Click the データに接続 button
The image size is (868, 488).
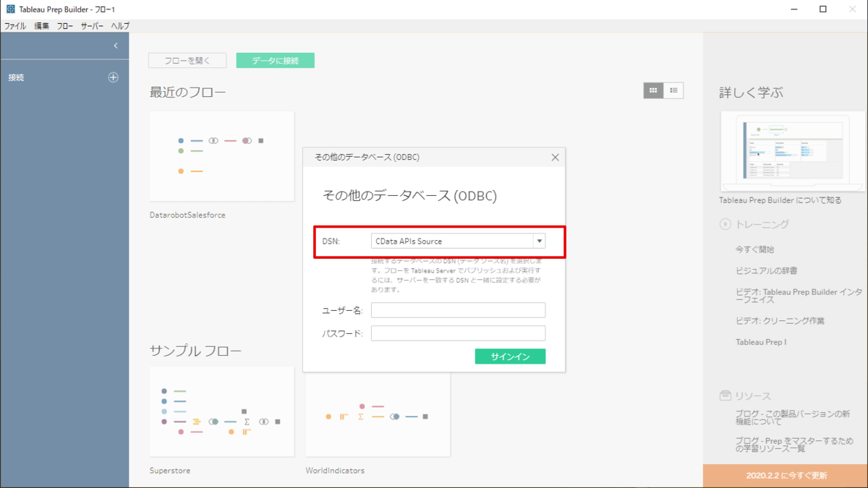click(x=276, y=61)
